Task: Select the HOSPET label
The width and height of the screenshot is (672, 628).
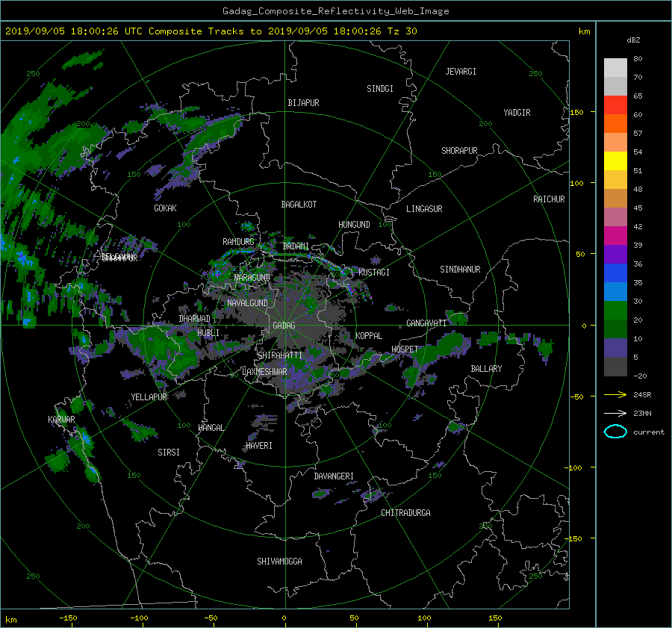Action: click(x=405, y=349)
